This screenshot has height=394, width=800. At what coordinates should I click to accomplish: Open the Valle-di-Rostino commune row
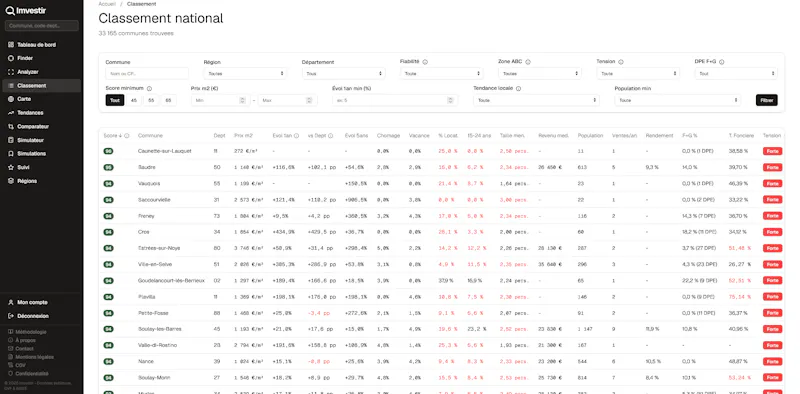click(x=441, y=346)
